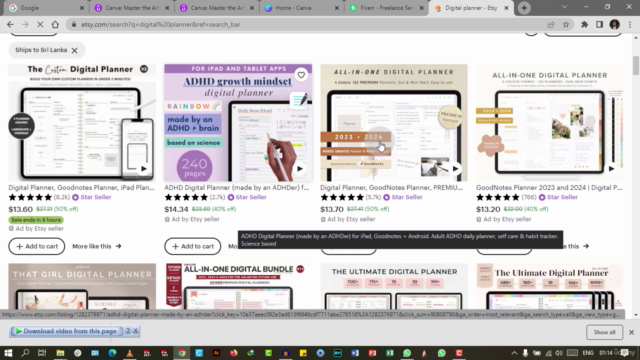Click the page vertical scrollbar thumb
640x360 pixels.
click(x=636, y=65)
